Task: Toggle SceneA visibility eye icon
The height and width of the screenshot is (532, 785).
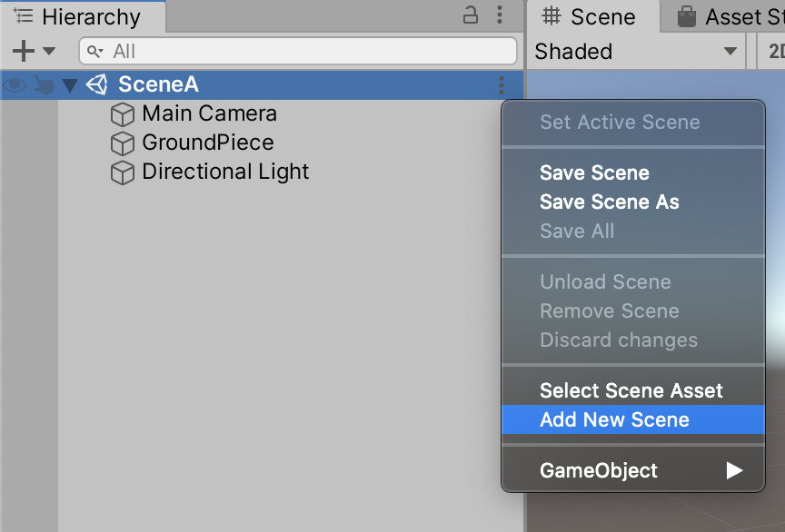Action: click(15, 85)
